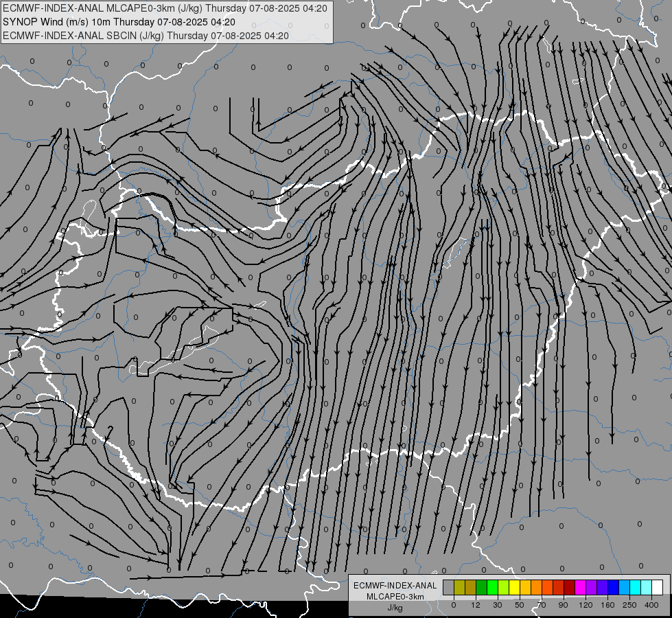
Task: Click the SBCIN header line
Action: tap(146, 36)
